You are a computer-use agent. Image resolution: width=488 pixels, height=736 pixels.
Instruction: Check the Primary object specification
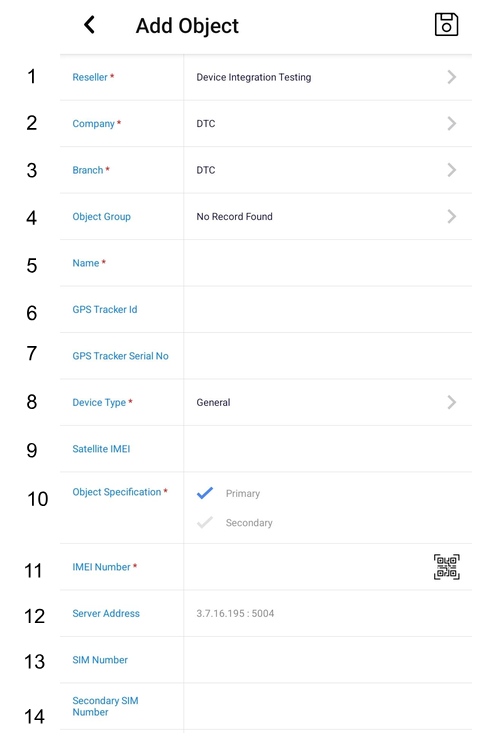coord(205,493)
